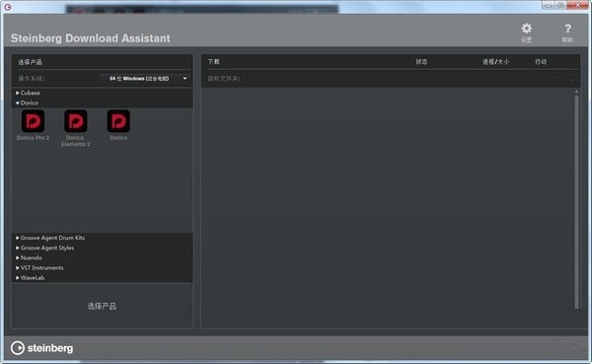This screenshot has height=364, width=592.
Task: Click the 操作系统 label
Action: (31, 79)
